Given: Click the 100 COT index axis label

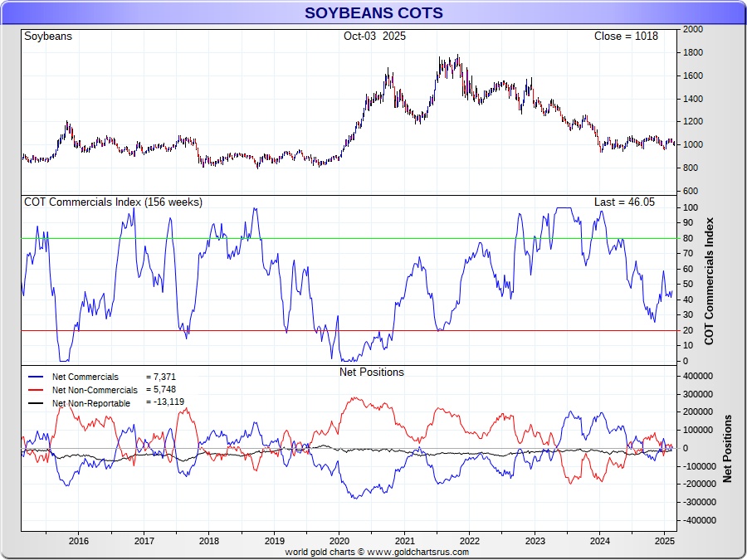Looking at the screenshot, I should click(x=691, y=207).
